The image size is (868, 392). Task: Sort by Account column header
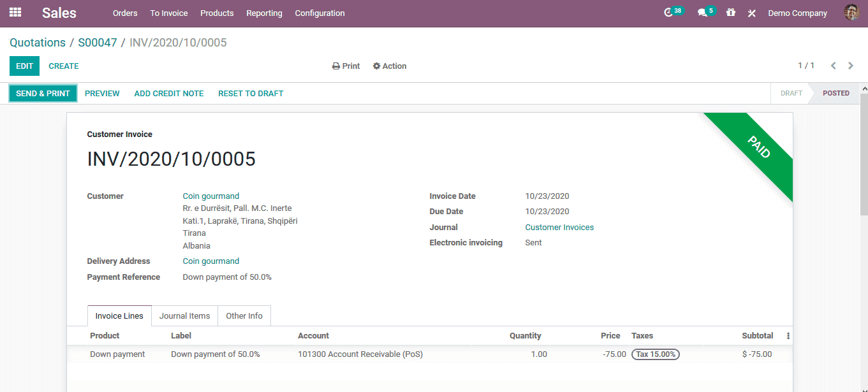click(313, 336)
